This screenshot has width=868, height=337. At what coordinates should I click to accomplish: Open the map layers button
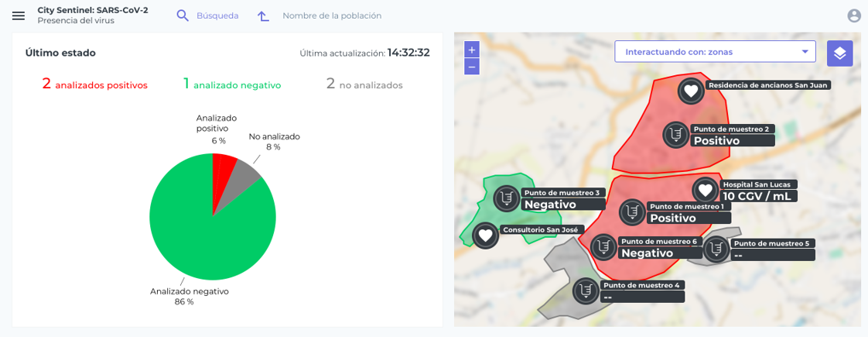click(x=840, y=53)
